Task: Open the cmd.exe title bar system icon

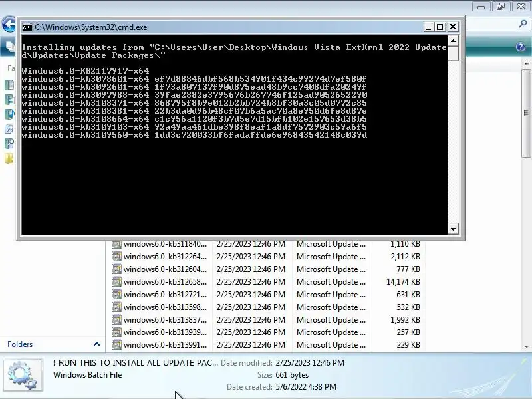Action: pos(27,27)
